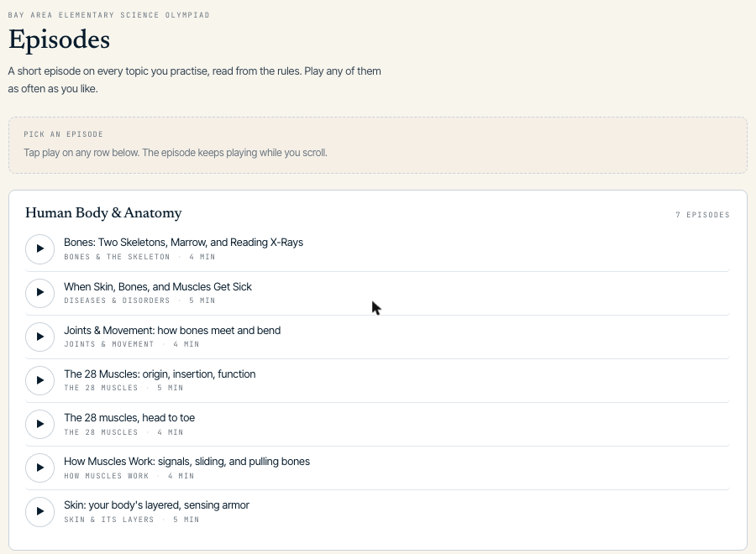Screen dimensions: 756x554
Task: Play the When Skin, Bones, and Muscles Get Sick episode
Action: [39, 292]
